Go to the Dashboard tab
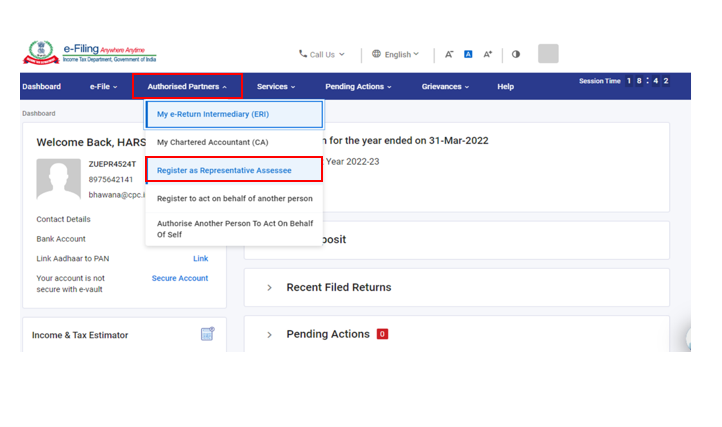 [x=41, y=87]
